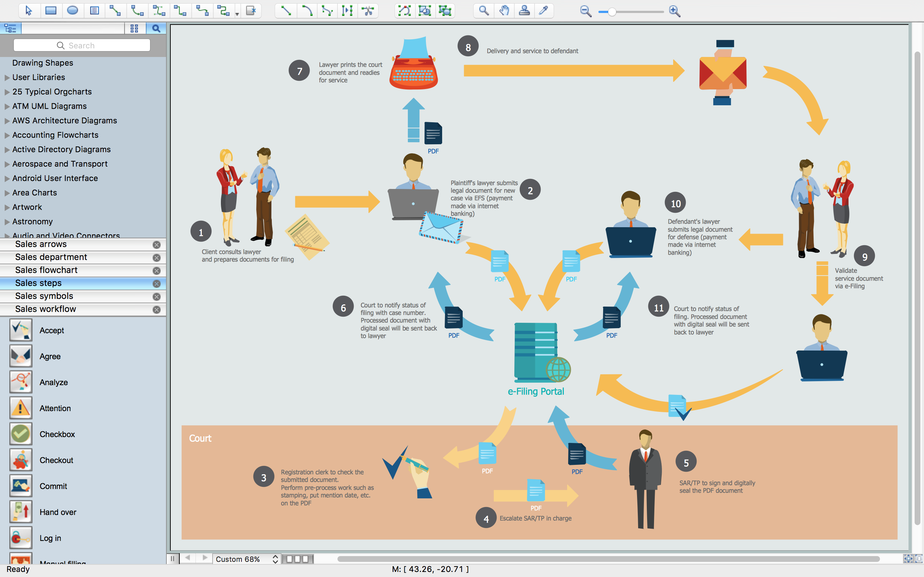Expand the Drawing Shapes category

click(x=42, y=62)
